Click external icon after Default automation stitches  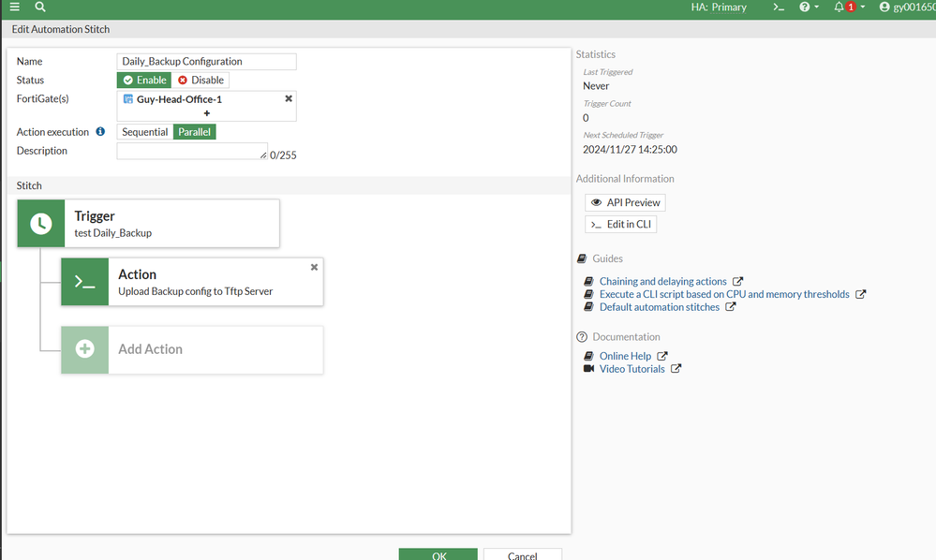[731, 306]
